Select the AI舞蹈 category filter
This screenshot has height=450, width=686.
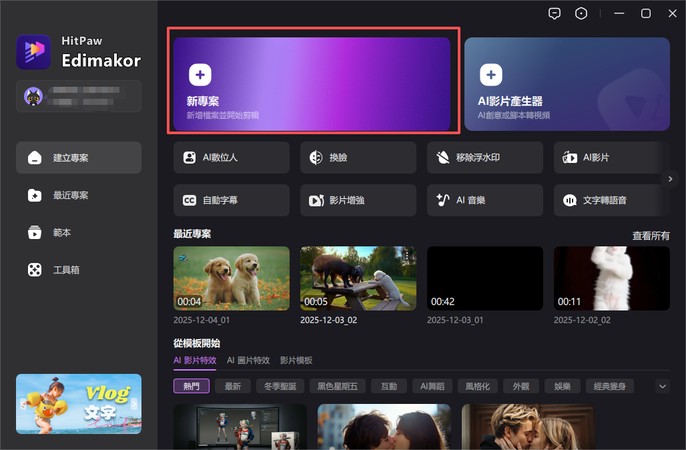432,386
